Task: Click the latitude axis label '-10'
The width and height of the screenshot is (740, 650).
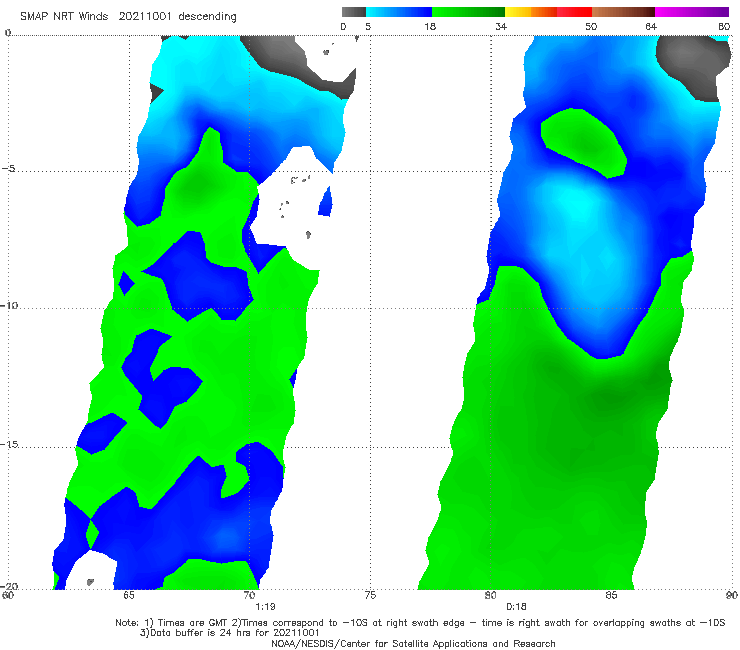Action: (9, 305)
